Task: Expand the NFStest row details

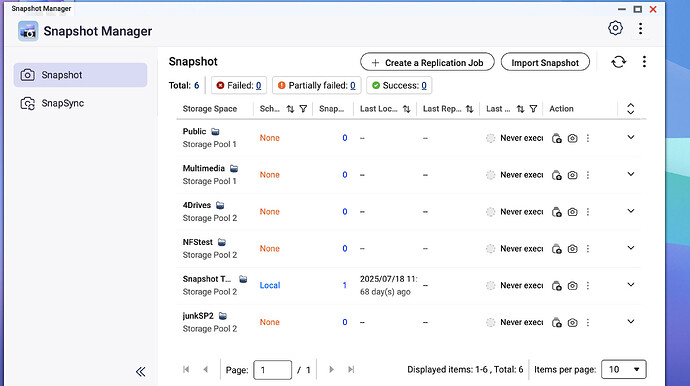Action: pyautogui.click(x=631, y=248)
